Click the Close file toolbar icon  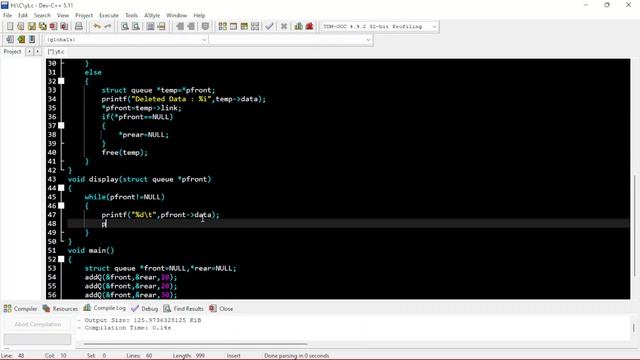(53, 27)
